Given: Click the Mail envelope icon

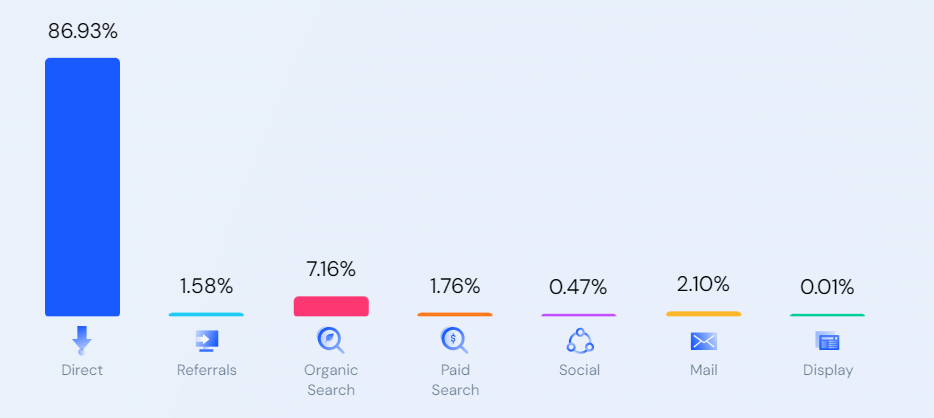Looking at the screenshot, I should click(x=703, y=341).
